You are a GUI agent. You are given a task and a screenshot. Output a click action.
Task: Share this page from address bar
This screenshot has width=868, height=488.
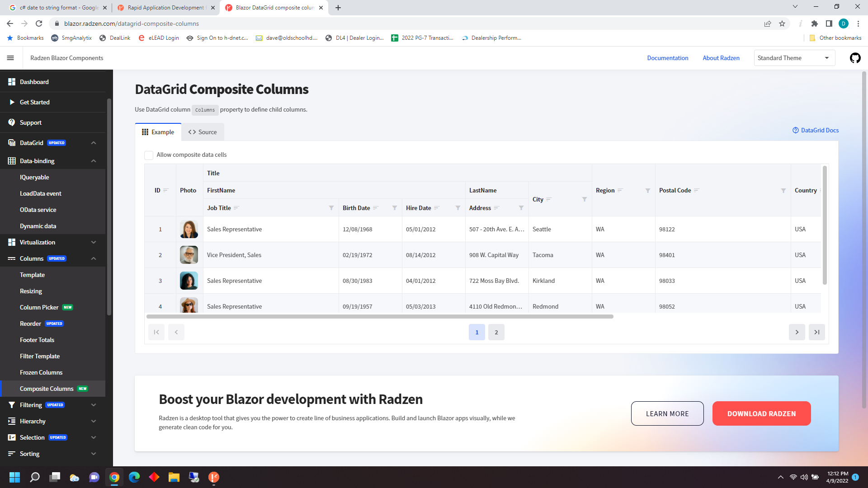pyautogui.click(x=768, y=23)
